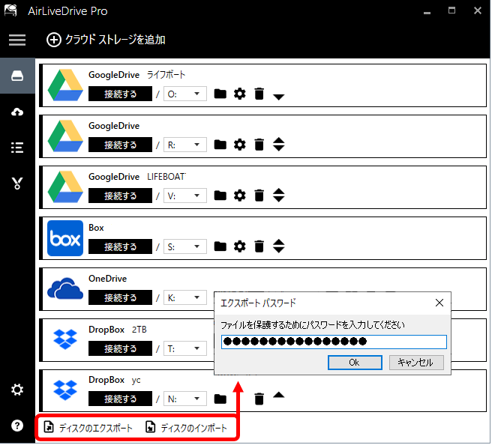Delete the GoogleDrive ライフボート disk
The width and height of the screenshot is (492, 448).
pyautogui.click(x=259, y=94)
